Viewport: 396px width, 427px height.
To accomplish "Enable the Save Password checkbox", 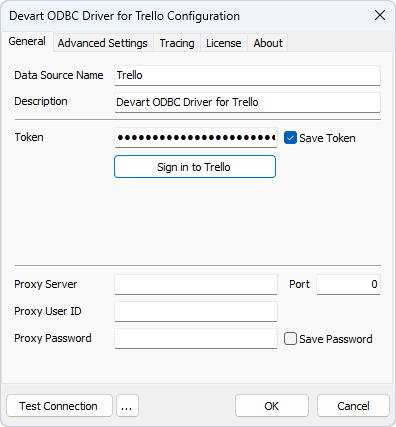I will 290,339.
